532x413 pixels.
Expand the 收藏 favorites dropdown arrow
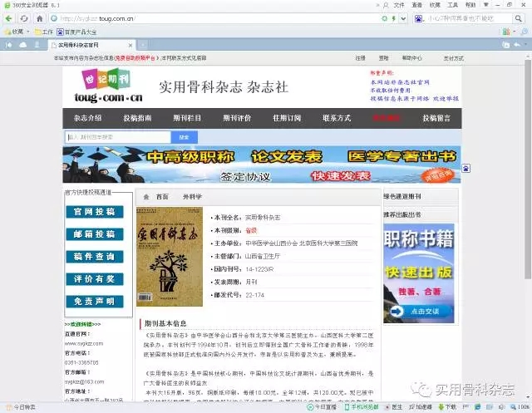point(28,32)
